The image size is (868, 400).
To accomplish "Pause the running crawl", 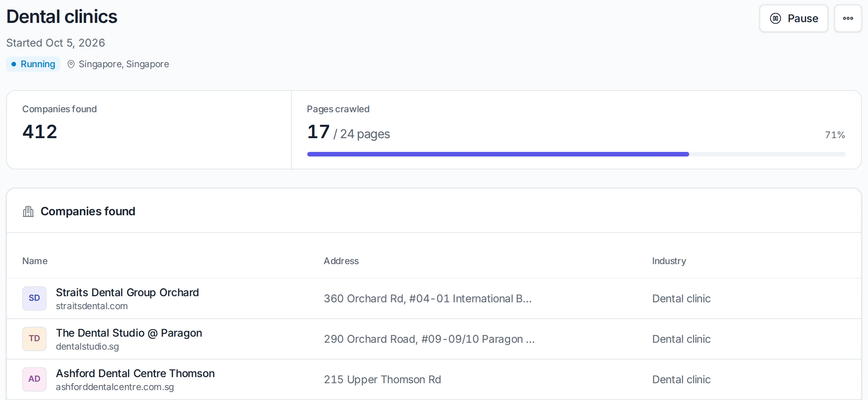I will [794, 18].
